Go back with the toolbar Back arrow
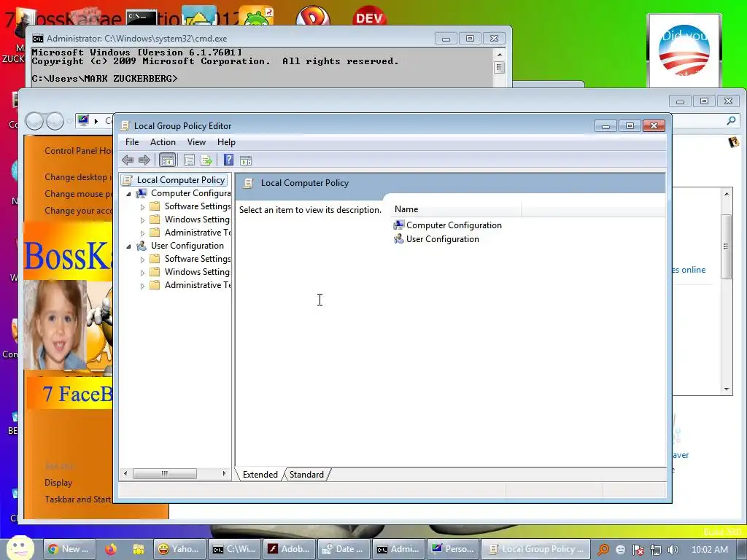Image resolution: width=747 pixels, height=560 pixels. [x=127, y=160]
